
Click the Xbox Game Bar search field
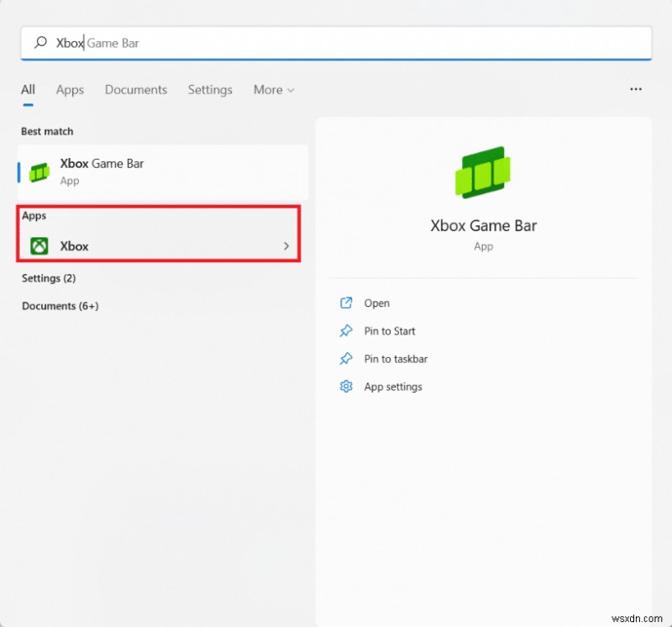click(336, 43)
